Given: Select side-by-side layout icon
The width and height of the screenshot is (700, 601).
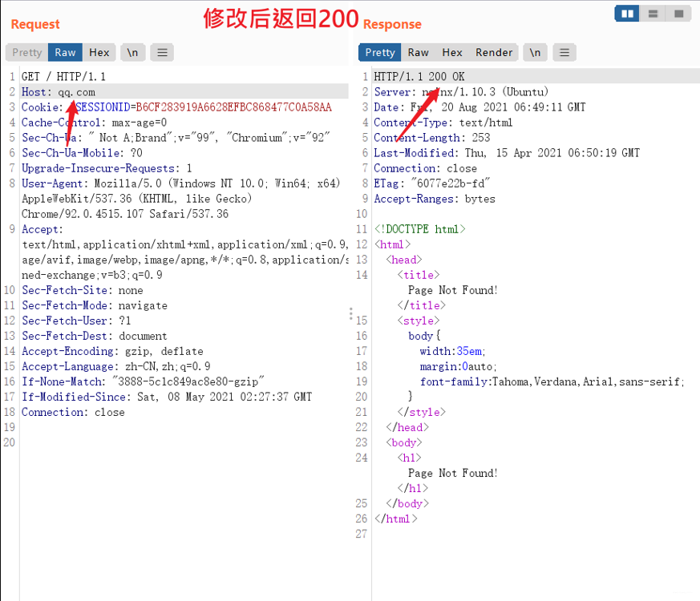Looking at the screenshot, I should pos(627,14).
